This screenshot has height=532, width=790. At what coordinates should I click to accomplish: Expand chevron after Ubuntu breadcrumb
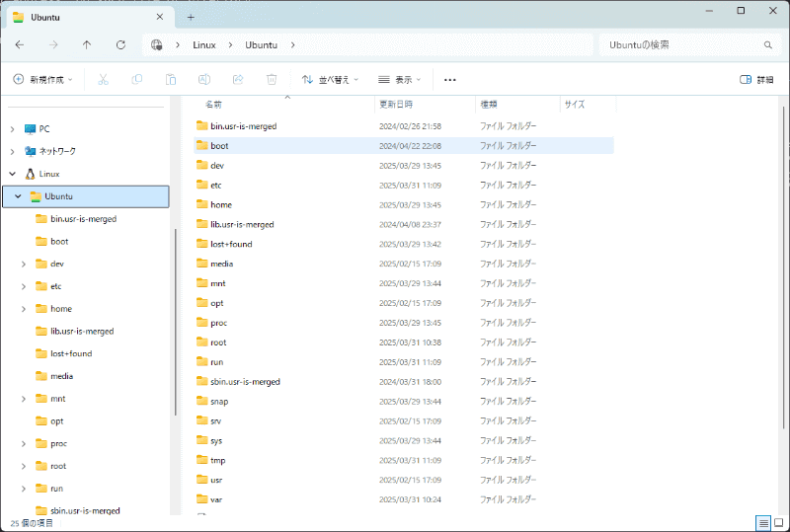(x=292, y=44)
